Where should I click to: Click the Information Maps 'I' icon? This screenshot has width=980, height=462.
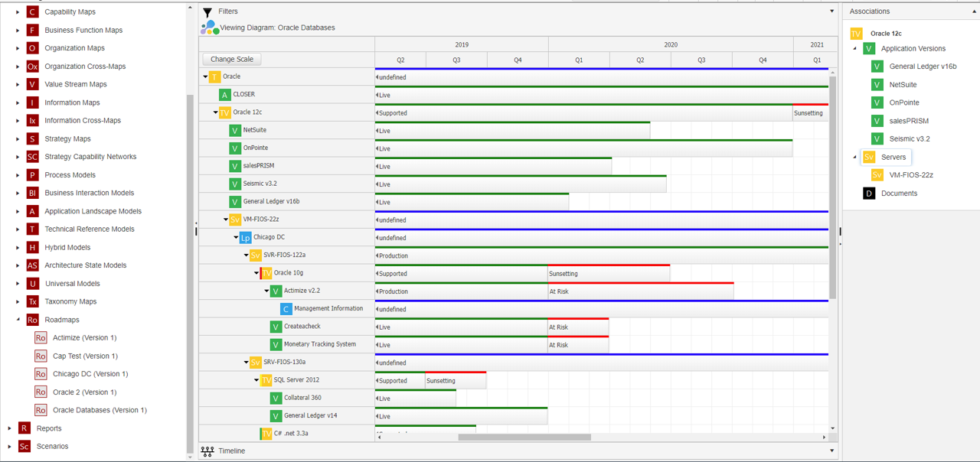pyautogui.click(x=32, y=102)
